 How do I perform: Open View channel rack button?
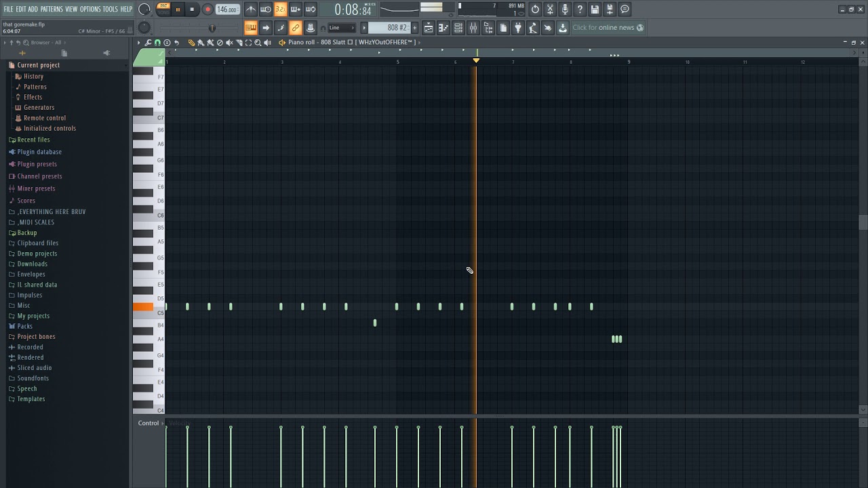[458, 28]
